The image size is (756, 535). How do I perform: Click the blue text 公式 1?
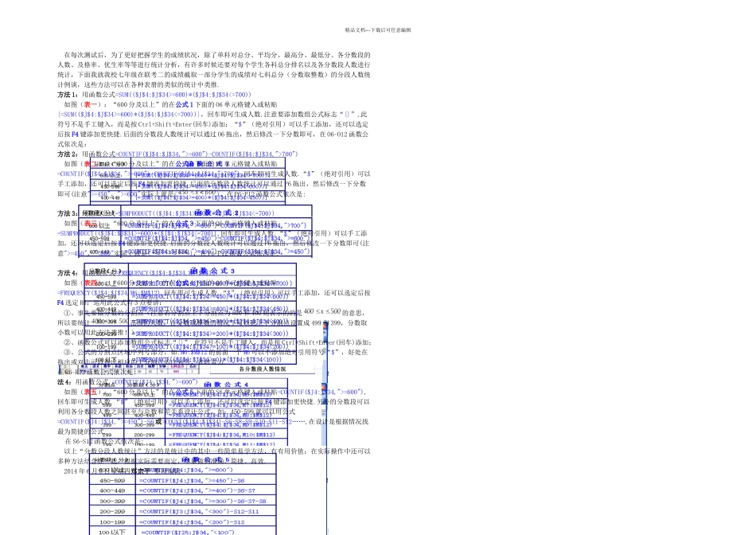pyautogui.click(x=184, y=104)
